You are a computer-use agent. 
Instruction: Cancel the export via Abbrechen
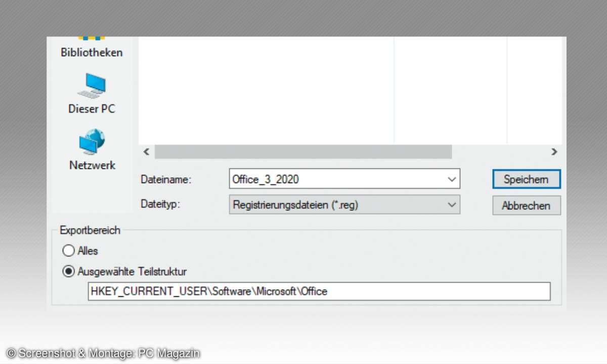(526, 205)
